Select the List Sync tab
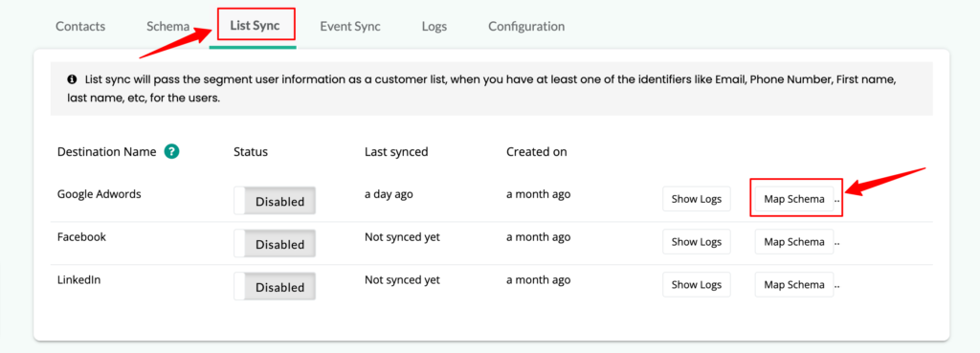 256,26
